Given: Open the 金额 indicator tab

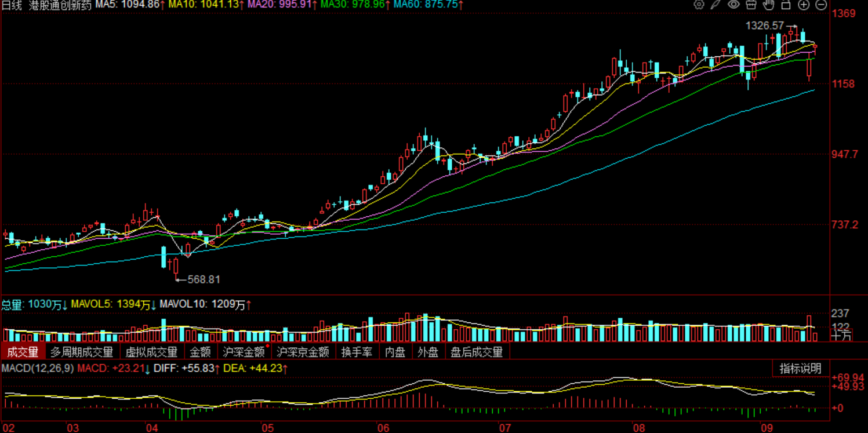Looking at the screenshot, I should pyautogui.click(x=200, y=352).
